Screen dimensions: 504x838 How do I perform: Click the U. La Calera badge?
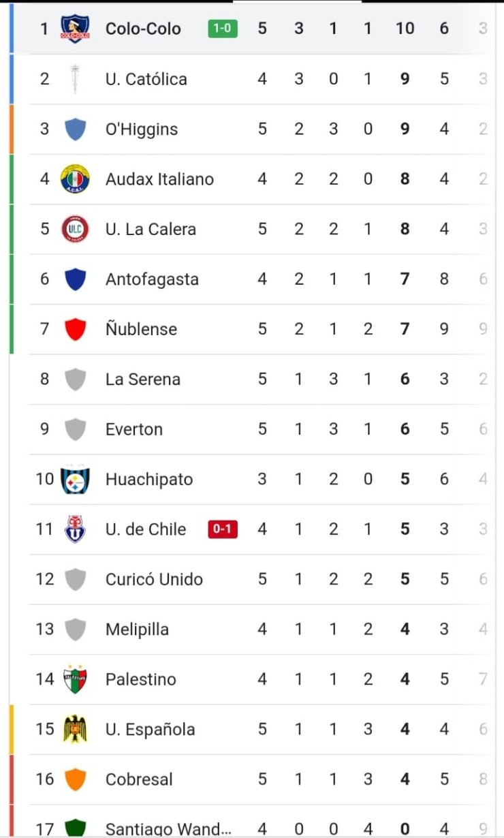(x=75, y=229)
